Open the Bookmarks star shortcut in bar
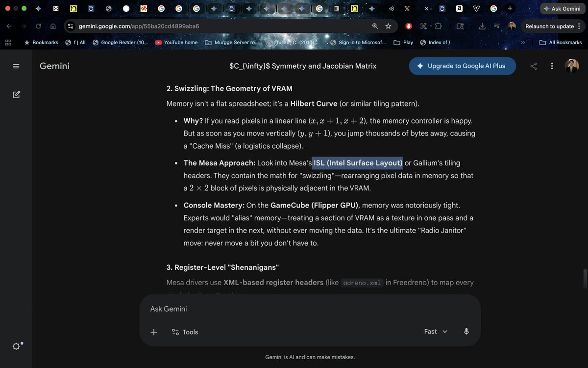The height and width of the screenshot is (368, 588). [41, 43]
